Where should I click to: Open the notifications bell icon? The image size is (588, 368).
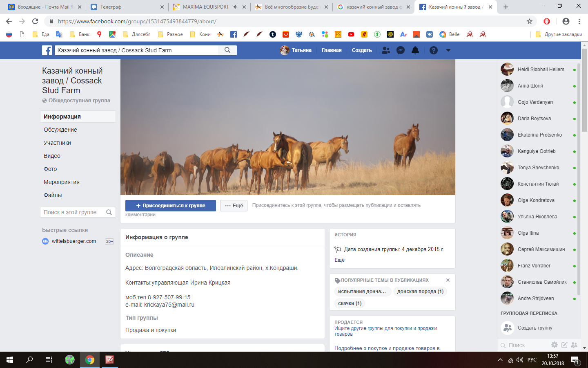coord(415,50)
